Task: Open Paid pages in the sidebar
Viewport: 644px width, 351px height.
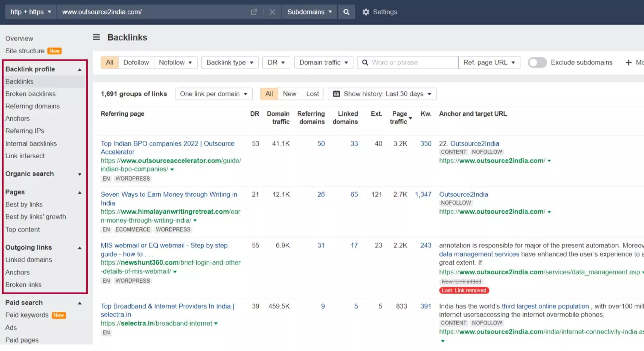Action: [22, 340]
